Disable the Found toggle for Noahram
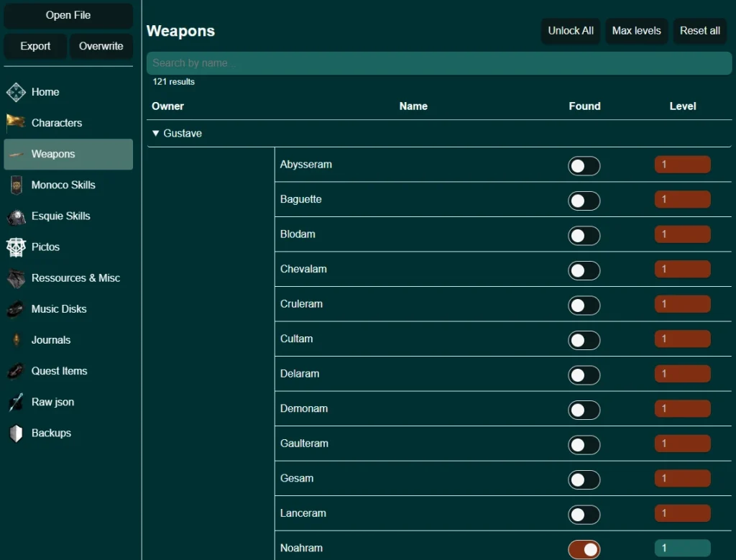Viewport: 736px width, 560px height. (x=584, y=550)
